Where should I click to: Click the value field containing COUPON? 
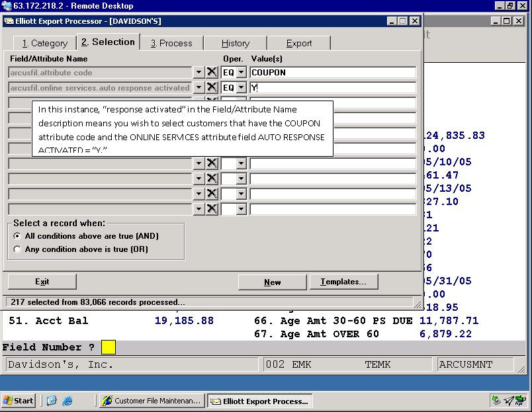point(333,72)
